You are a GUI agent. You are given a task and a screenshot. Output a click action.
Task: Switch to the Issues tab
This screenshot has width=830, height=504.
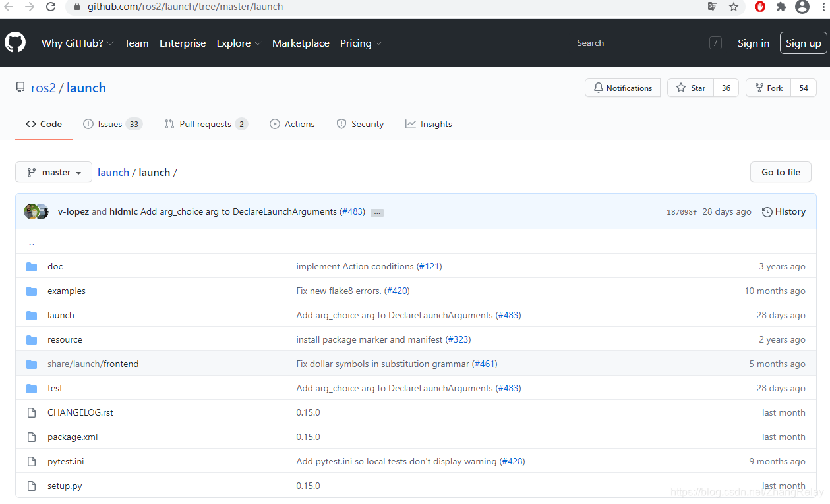pyautogui.click(x=113, y=124)
